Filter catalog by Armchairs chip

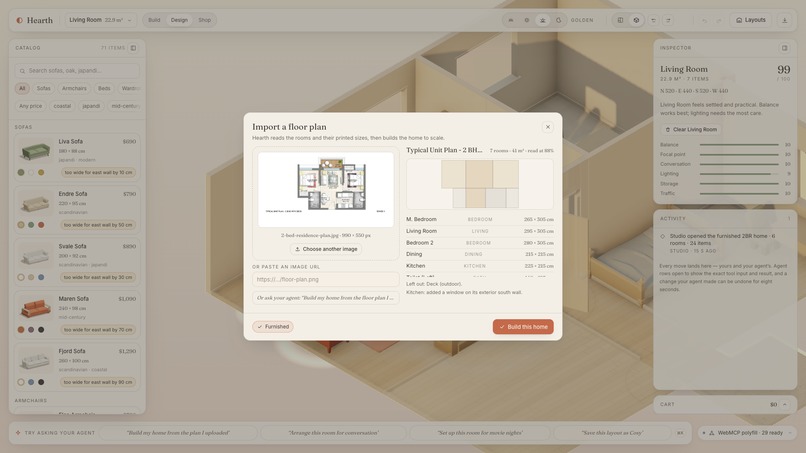74,88
